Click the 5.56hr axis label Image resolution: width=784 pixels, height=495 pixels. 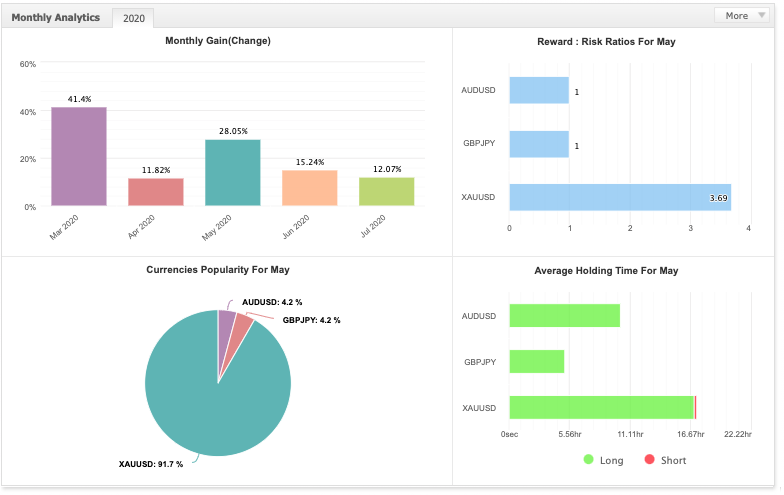pos(570,434)
